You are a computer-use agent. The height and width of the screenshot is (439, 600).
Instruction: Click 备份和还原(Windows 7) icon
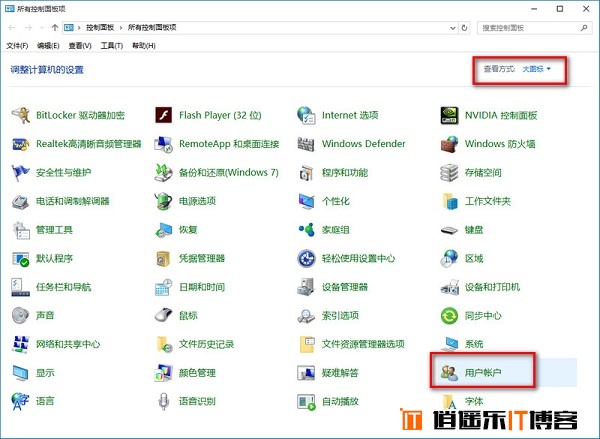[163, 173]
